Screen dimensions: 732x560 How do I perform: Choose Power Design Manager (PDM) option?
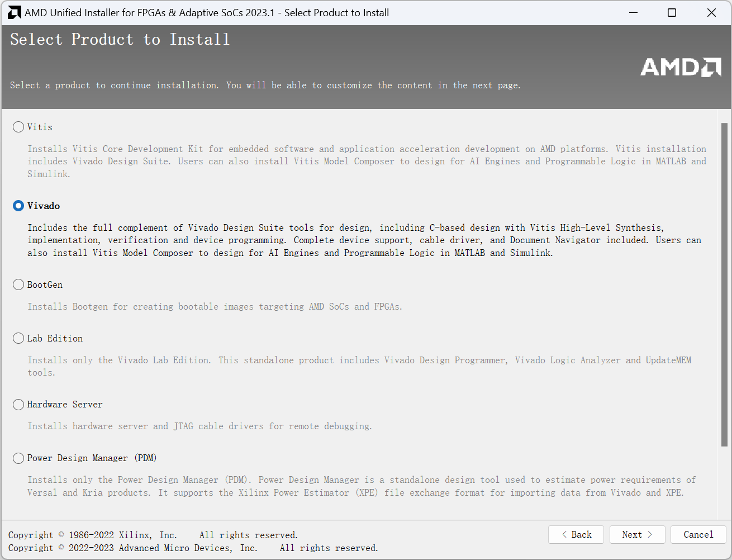(x=18, y=458)
